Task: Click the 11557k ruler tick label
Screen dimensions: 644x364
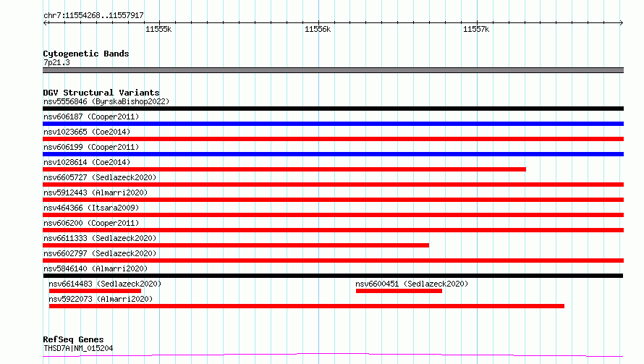Action: coord(476,29)
